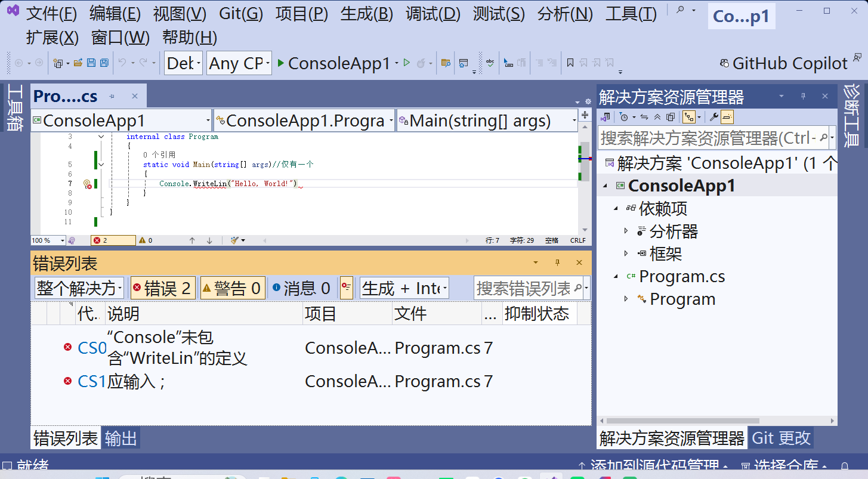The width and height of the screenshot is (868, 479).
Task: Collapse the 依赖项 tree node
Action: coord(615,208)
